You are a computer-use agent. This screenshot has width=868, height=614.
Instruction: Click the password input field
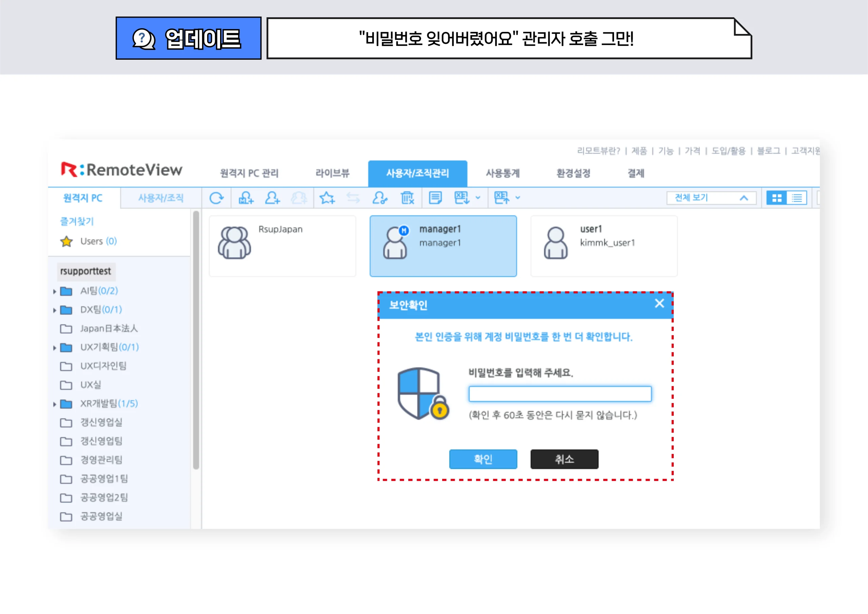[x=560, y=394]
